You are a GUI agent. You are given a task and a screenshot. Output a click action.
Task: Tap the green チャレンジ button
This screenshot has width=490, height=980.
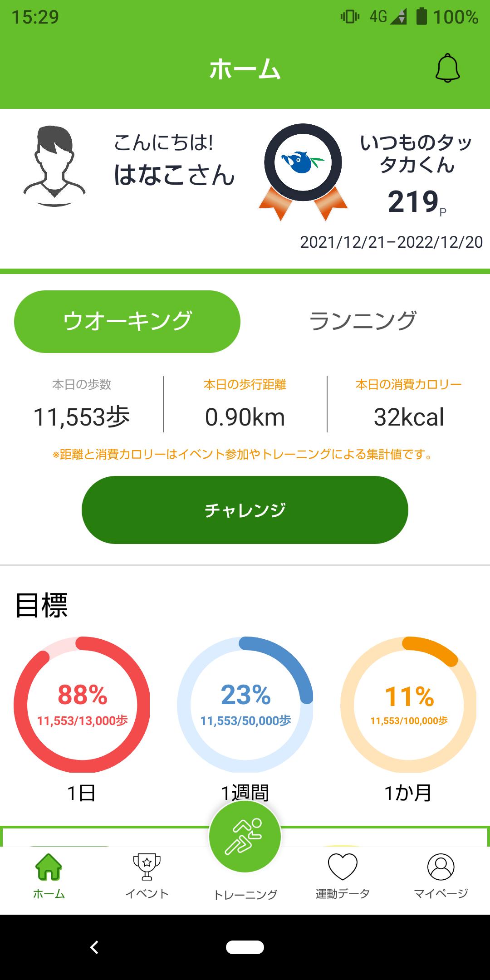[x=245, y=510]
